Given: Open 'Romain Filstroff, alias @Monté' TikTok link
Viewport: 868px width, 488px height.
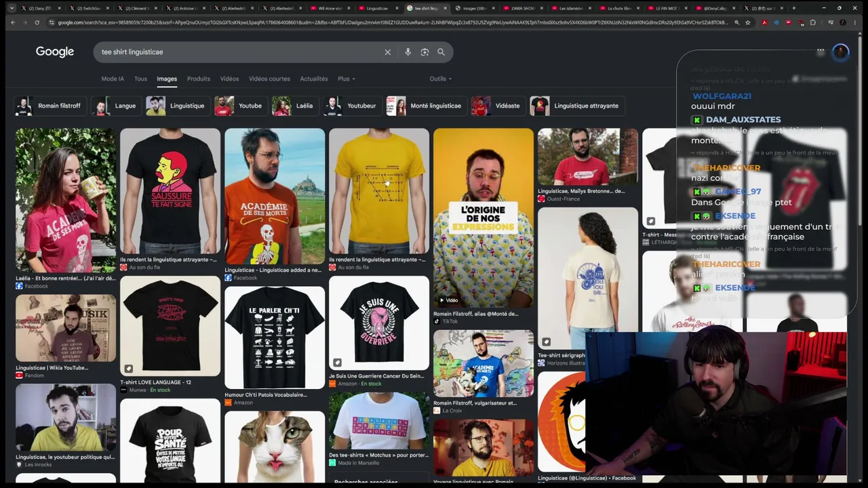Looking at the screenshot, I should (475, 314).
